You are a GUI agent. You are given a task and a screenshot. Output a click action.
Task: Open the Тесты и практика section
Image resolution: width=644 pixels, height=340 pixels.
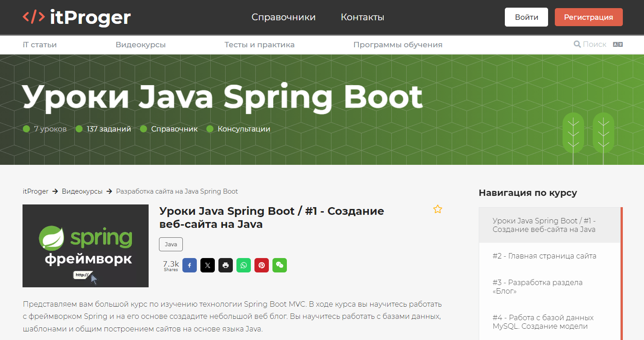click(x=259, y=45)
